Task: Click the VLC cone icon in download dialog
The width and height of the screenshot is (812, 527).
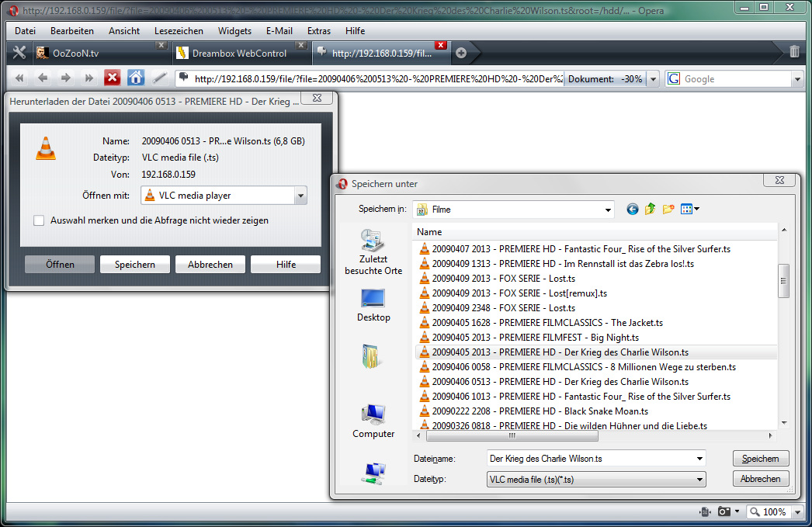Action: (x=46, y=148)
